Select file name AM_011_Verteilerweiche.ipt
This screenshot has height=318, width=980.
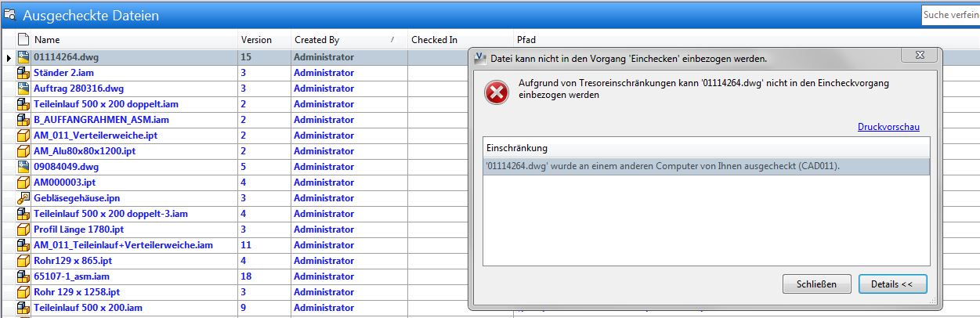[x=95, y=136]
